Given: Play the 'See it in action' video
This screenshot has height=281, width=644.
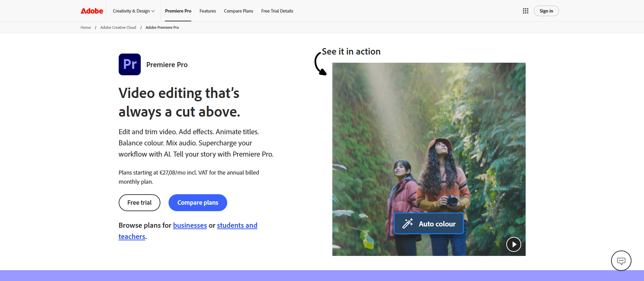Looking at the screenshot, I should pos(514,244).
